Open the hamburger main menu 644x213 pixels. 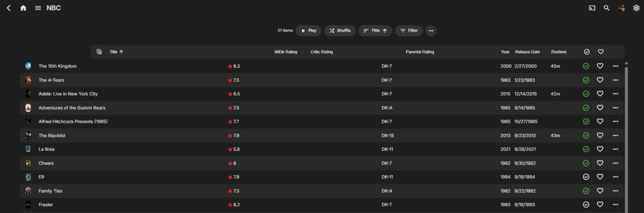(38, 8)
